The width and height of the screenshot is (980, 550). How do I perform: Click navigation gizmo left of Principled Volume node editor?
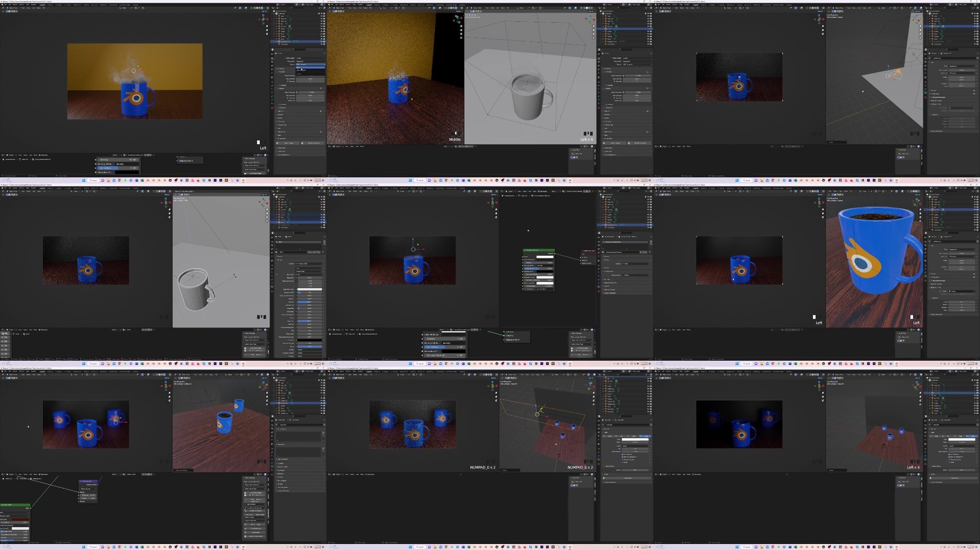click(x=493, y=202)
